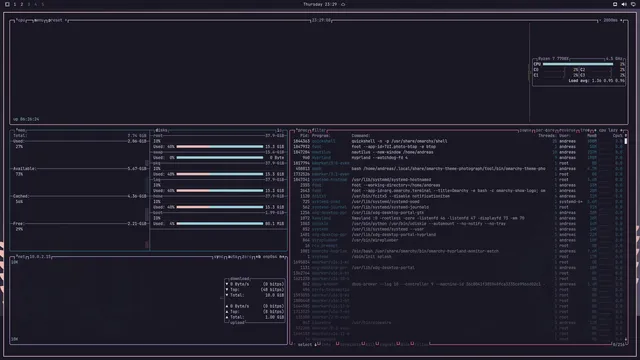Click nice in proc footer
Image resolution: width=640 pixels, height=360 pixels.
coord(404,344)
